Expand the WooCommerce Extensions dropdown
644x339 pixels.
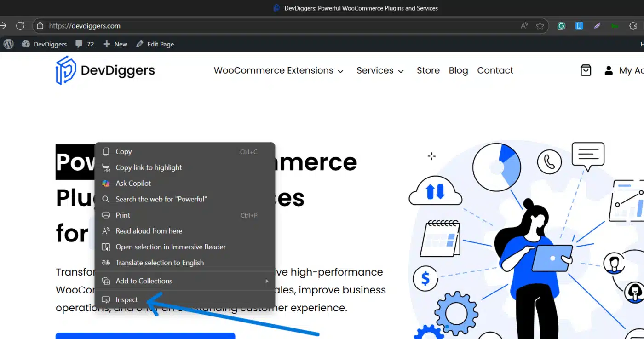point(279,70)
